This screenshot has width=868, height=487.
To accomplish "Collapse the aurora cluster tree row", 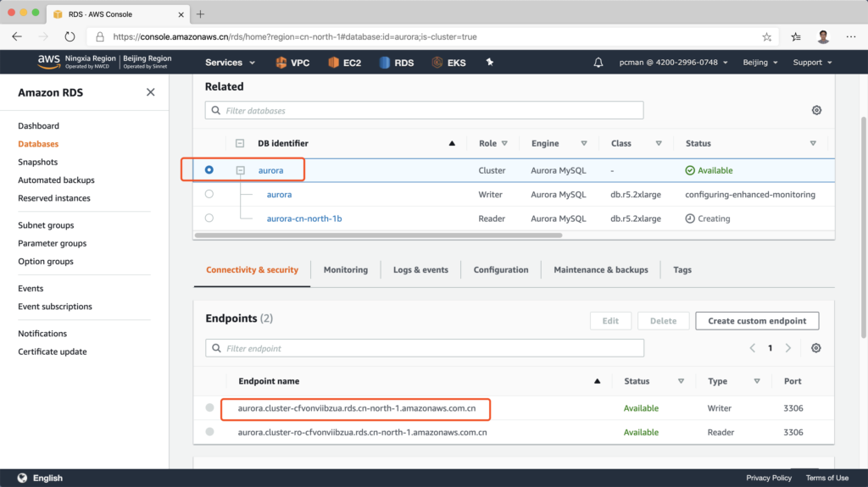I will 241,170.
